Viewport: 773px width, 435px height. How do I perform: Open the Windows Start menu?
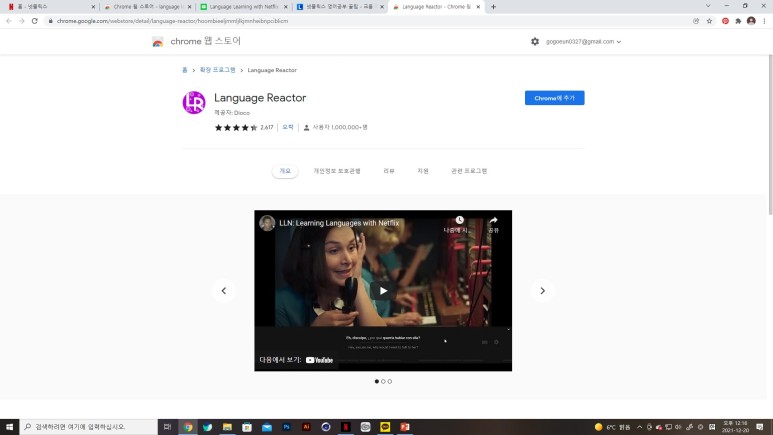(9, 427)
